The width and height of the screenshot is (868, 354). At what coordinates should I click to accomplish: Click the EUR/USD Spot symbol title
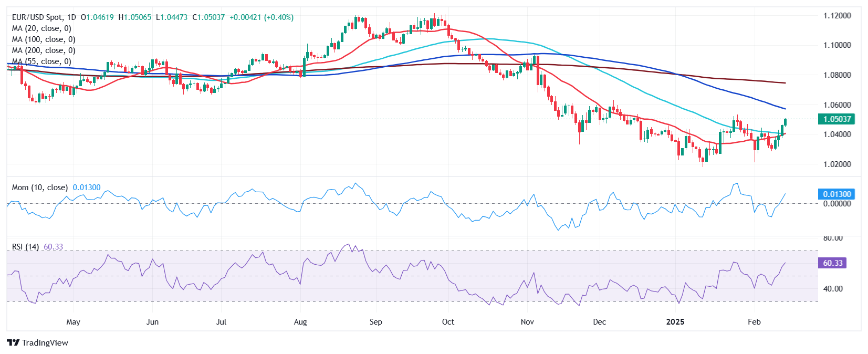tap(37, 17)
